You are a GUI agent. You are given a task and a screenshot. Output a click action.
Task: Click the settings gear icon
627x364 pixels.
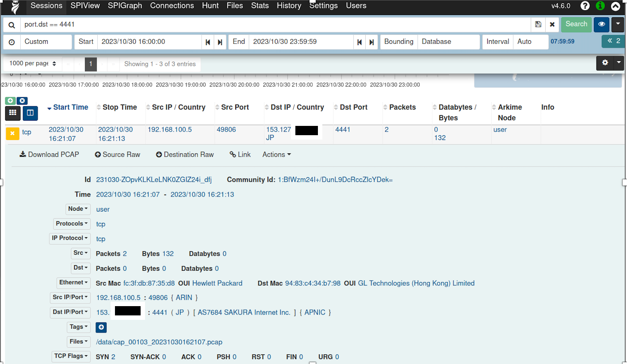pos(605,63)
